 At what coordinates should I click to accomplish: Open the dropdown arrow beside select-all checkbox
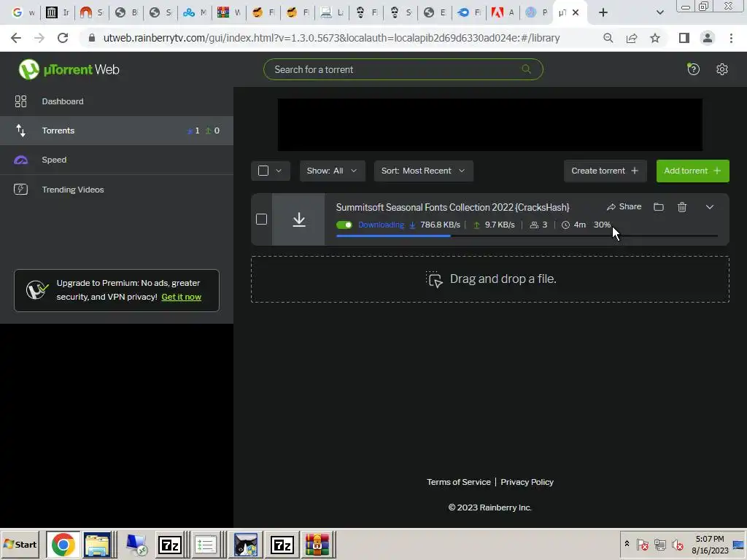pos(279,171)
